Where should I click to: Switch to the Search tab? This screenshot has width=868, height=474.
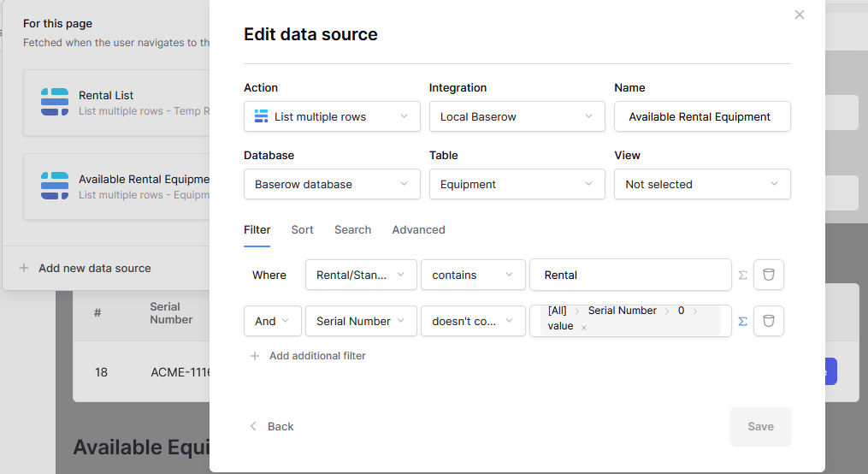(352, 230)
